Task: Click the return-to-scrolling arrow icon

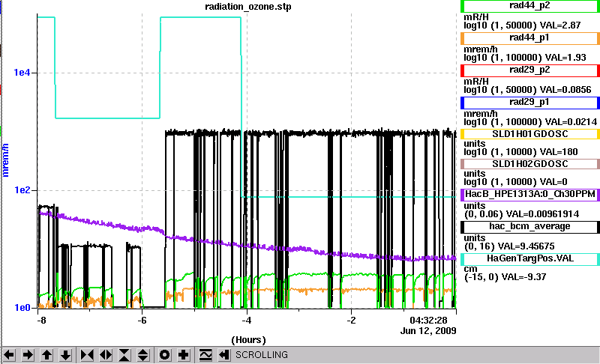Action: click(x=223, y=355)
